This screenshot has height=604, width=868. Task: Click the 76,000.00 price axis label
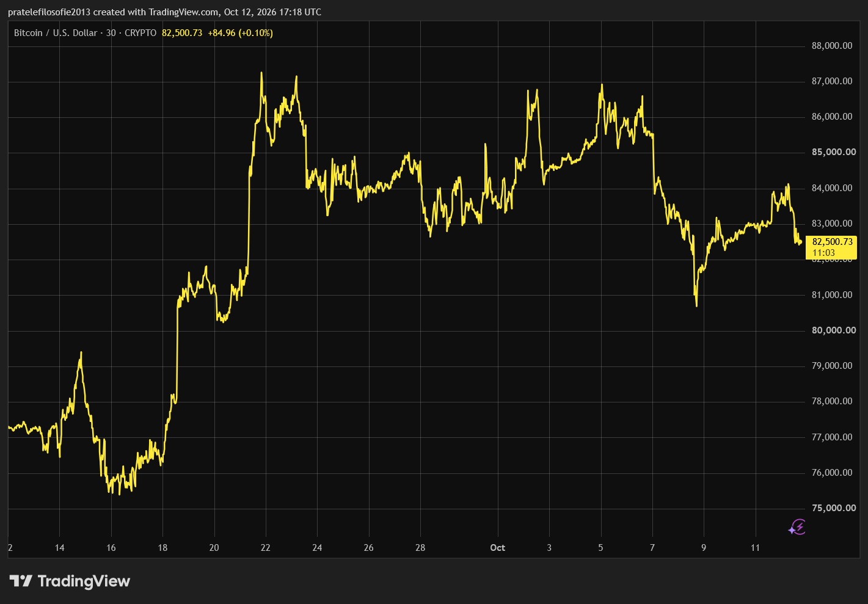pyautogui.click(x=832, y=473)
